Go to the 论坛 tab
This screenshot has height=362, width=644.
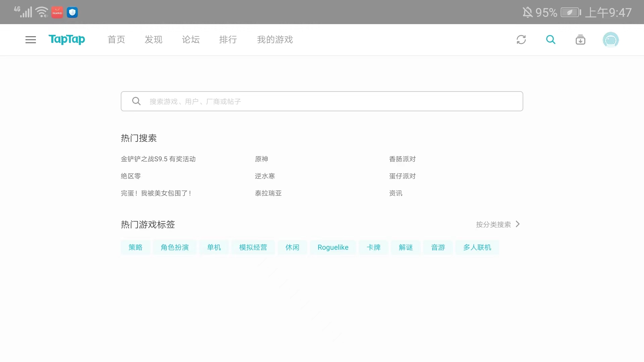click(191, 40)
